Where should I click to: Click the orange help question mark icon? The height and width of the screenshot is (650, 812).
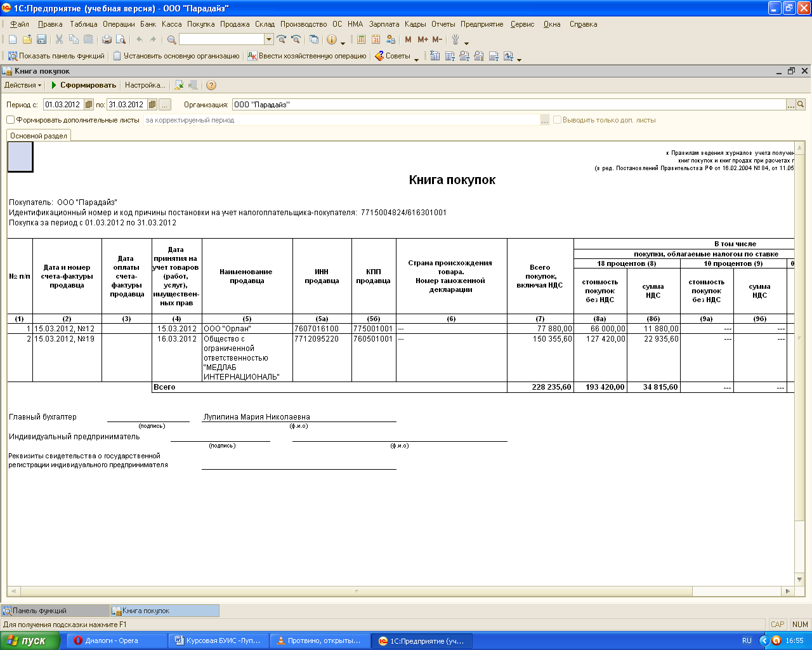pyautogui.click(x=211, y=85)
